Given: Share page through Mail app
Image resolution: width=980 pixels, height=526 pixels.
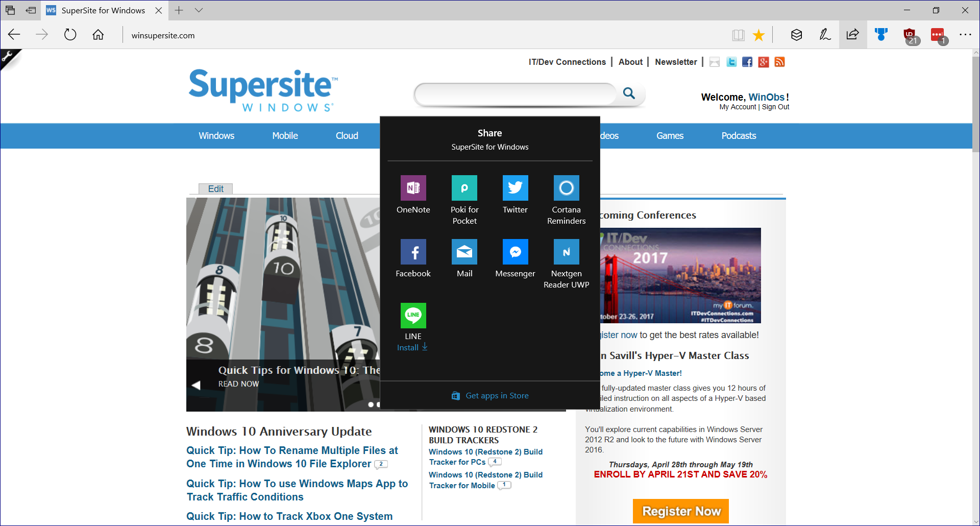Looking at the screenshot, I should (x=464, y=252).
